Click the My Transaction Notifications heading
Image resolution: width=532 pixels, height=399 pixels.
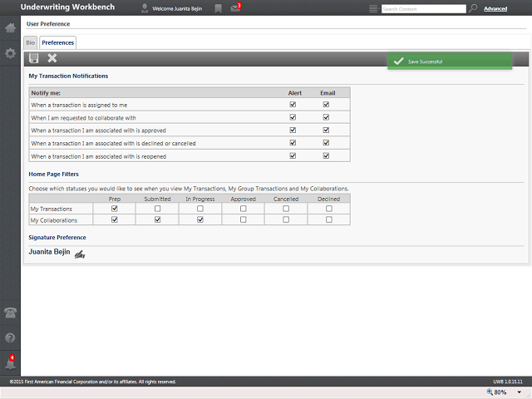click(x=68, y=76)
